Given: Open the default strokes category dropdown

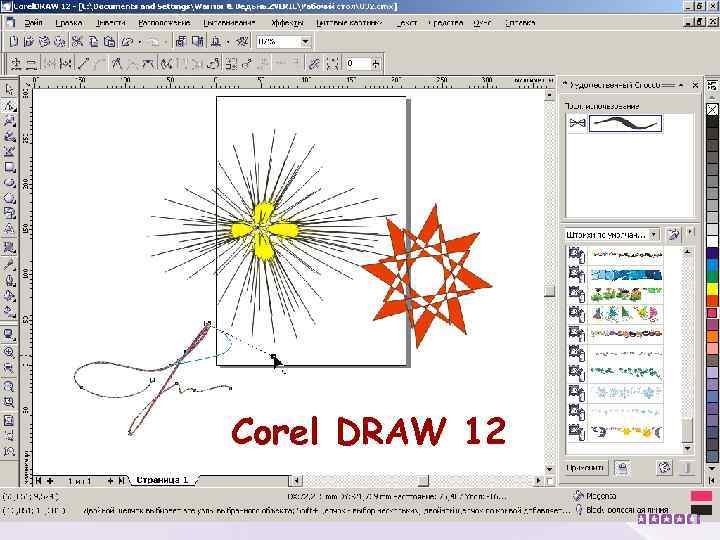Looking at the screenshot, I should [654, 235].
